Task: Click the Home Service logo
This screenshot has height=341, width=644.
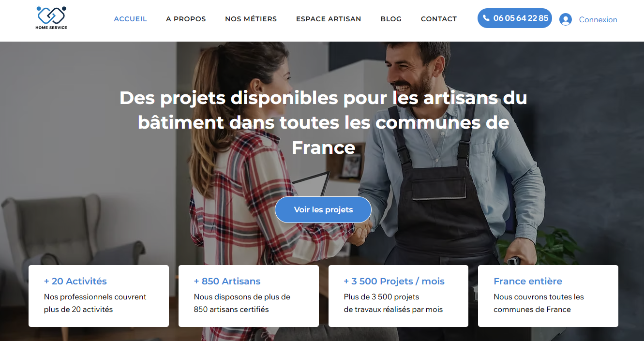Action: (51, 18)
